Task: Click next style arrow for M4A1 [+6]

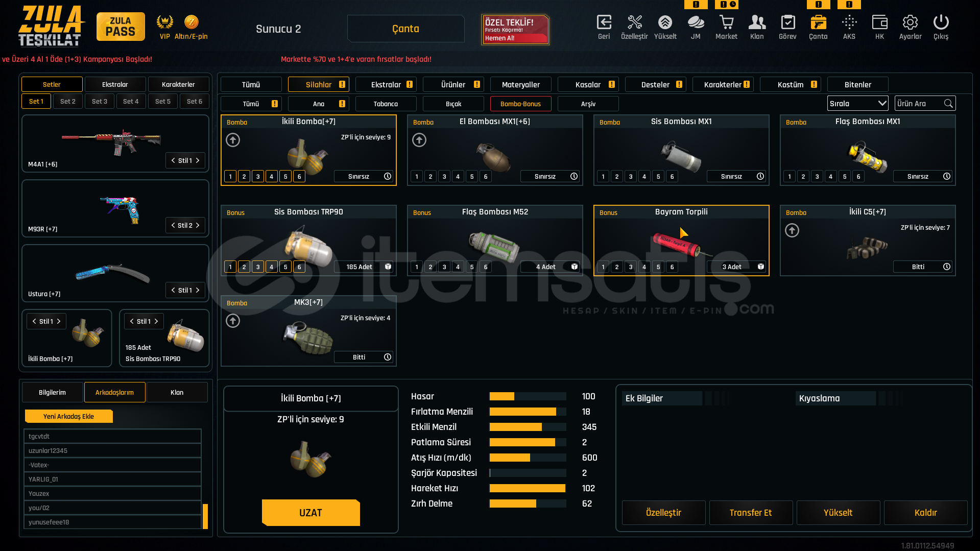Action: (198, 160)
